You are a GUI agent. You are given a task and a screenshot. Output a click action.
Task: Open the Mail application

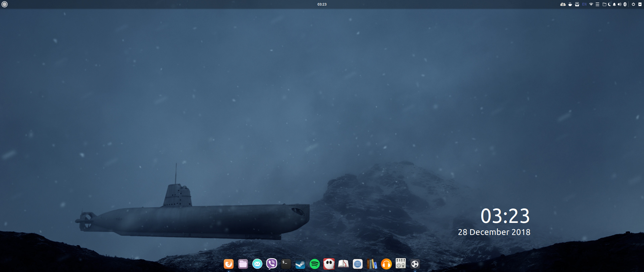pos(257,264)
